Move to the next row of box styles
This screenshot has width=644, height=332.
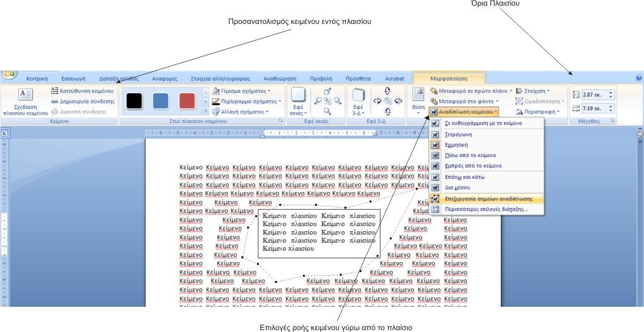point(206,101)
